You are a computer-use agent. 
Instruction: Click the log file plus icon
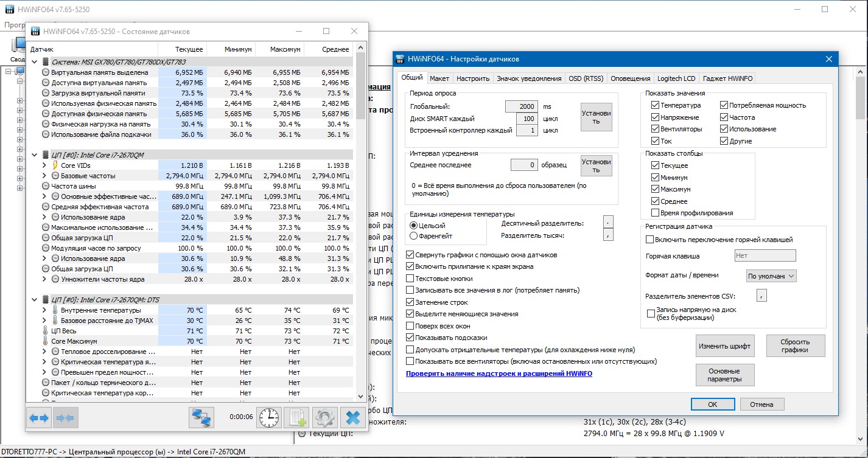(296, 418)
